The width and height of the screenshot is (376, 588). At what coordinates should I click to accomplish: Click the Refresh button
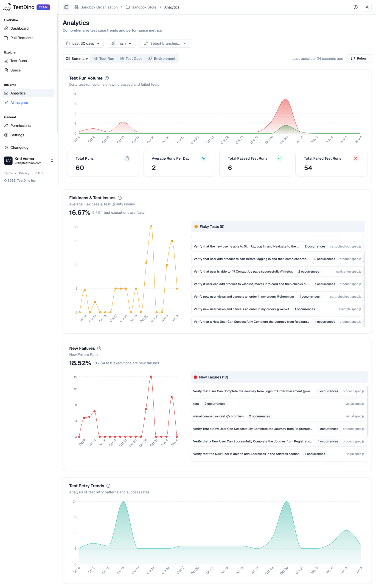coord(359,59)
